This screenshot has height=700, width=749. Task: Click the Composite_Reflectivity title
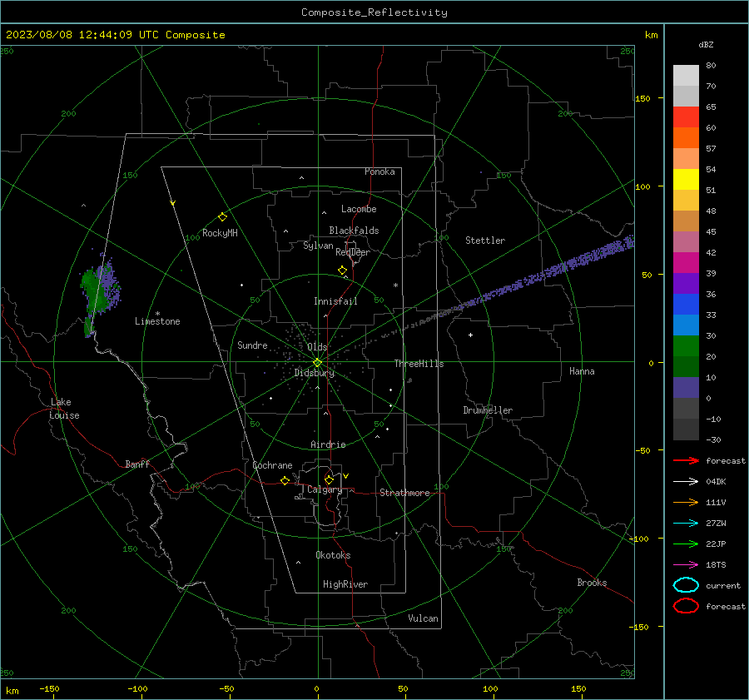tap(374, 12)
